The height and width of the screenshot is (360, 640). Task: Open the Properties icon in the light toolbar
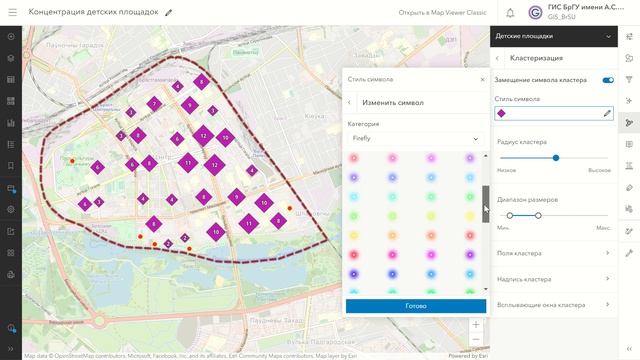[x=629, y=37]
